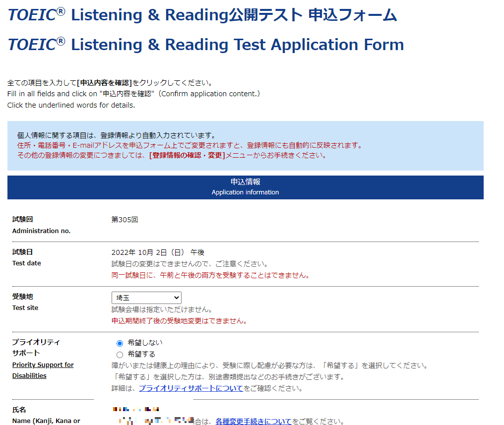
Task: Click the Administration no. label
Action: point(42,231)
